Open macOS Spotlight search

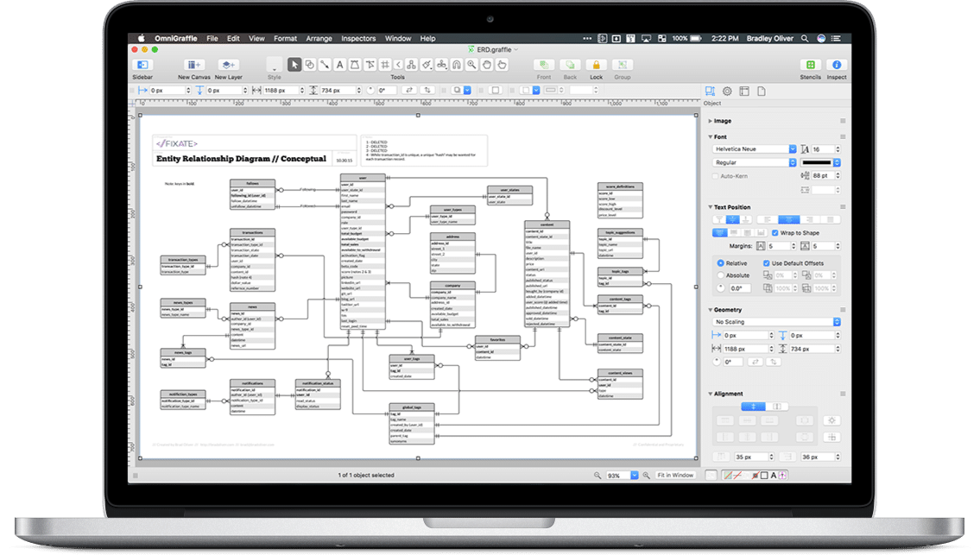pyautogui.click(x=805, y=38)
